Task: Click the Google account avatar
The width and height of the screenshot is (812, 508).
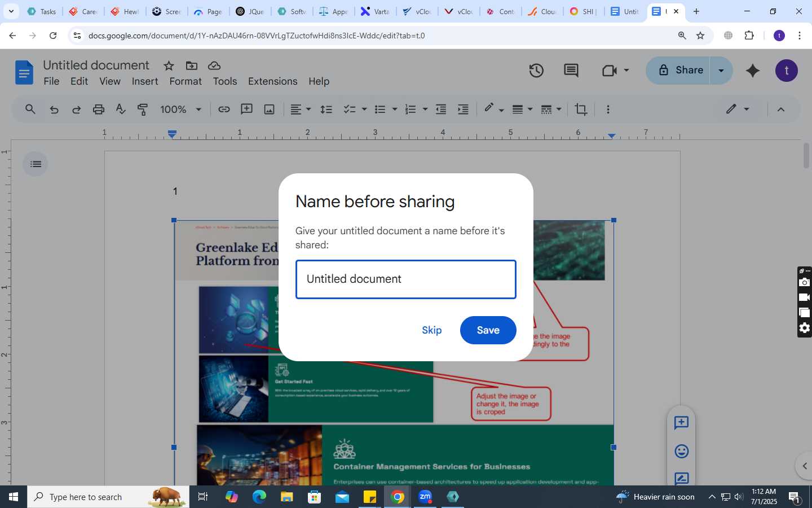Action: [x=787, y=71]
